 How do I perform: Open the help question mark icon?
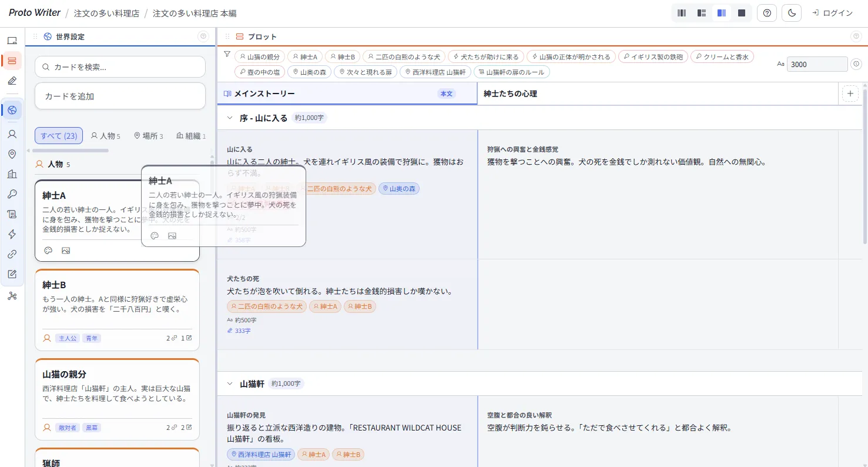(766, 12)
